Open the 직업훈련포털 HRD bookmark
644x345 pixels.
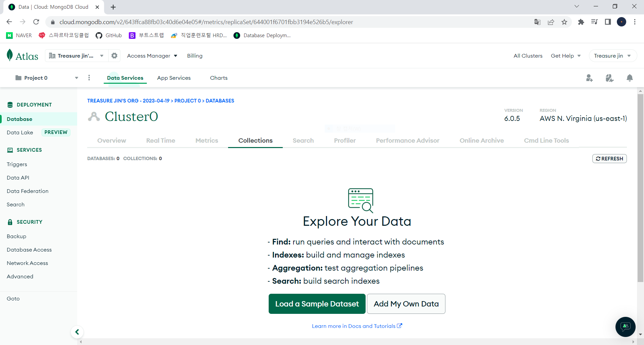199,36
